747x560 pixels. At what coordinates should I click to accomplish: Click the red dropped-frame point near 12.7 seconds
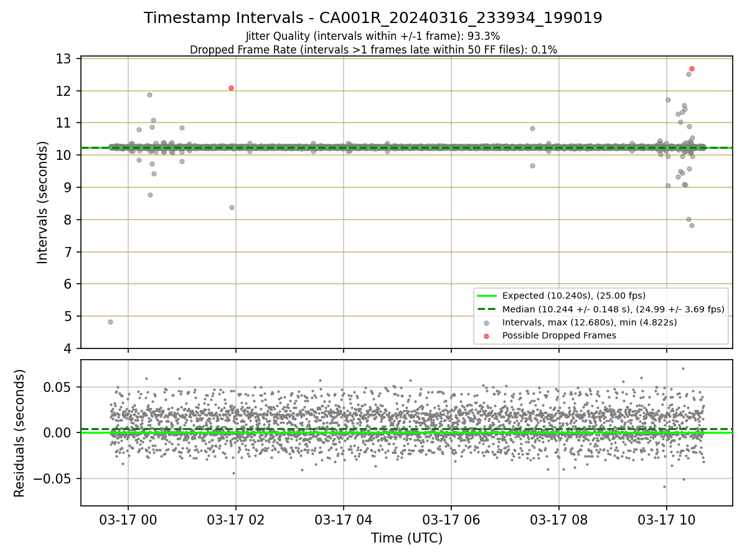(692, 68)
